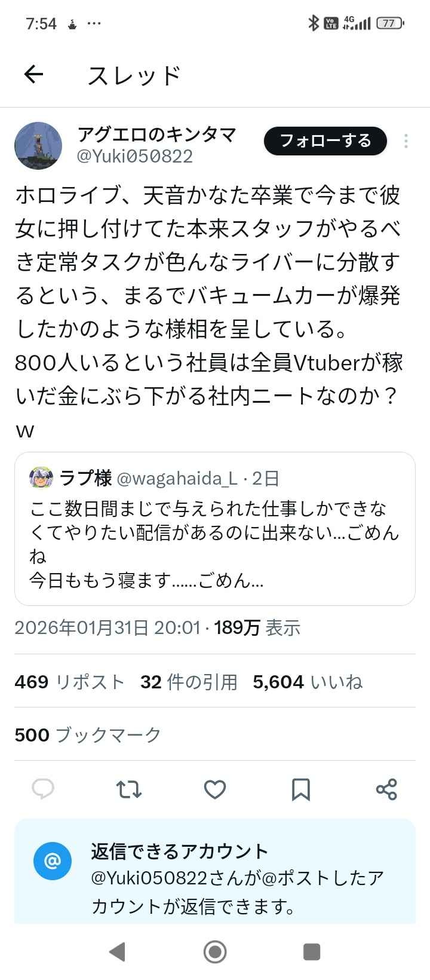This screenshot has height=980, width=430.
Task: Tap the 189万 表示 view count
Action: click(257, 627)
